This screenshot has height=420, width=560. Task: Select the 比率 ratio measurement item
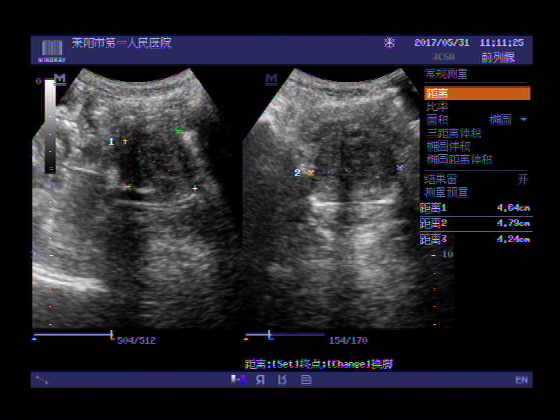coord(438,106)
